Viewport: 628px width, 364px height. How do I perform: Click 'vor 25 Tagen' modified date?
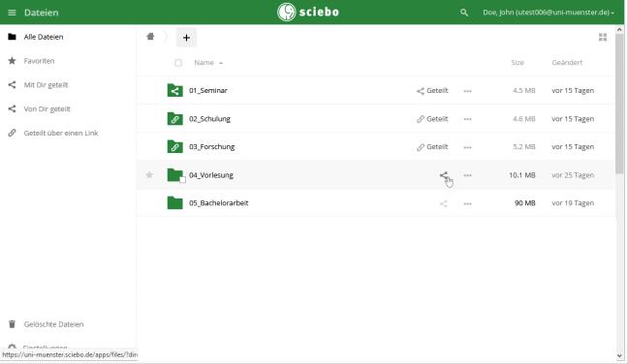(x=573, y=175)
